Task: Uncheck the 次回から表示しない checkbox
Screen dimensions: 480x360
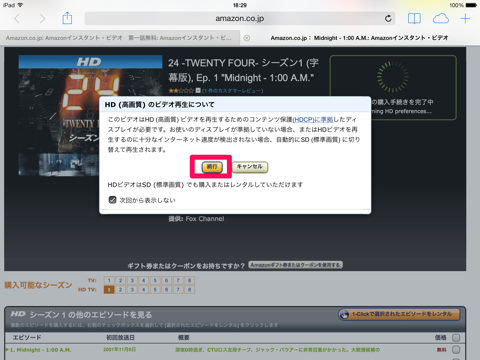Action: point(112,200)
